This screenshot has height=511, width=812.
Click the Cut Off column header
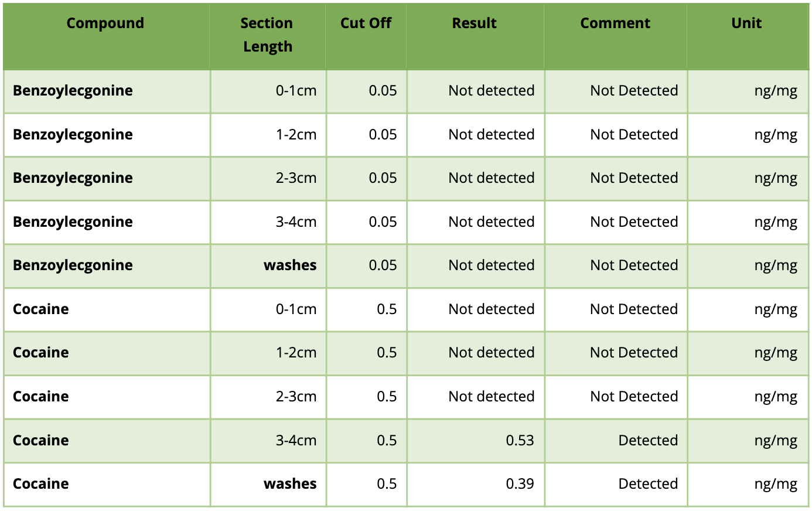(x=366, y=23)
